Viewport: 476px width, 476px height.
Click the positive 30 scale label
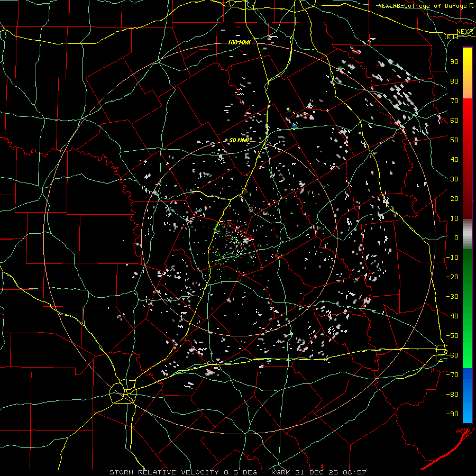(x=454, y=179)
